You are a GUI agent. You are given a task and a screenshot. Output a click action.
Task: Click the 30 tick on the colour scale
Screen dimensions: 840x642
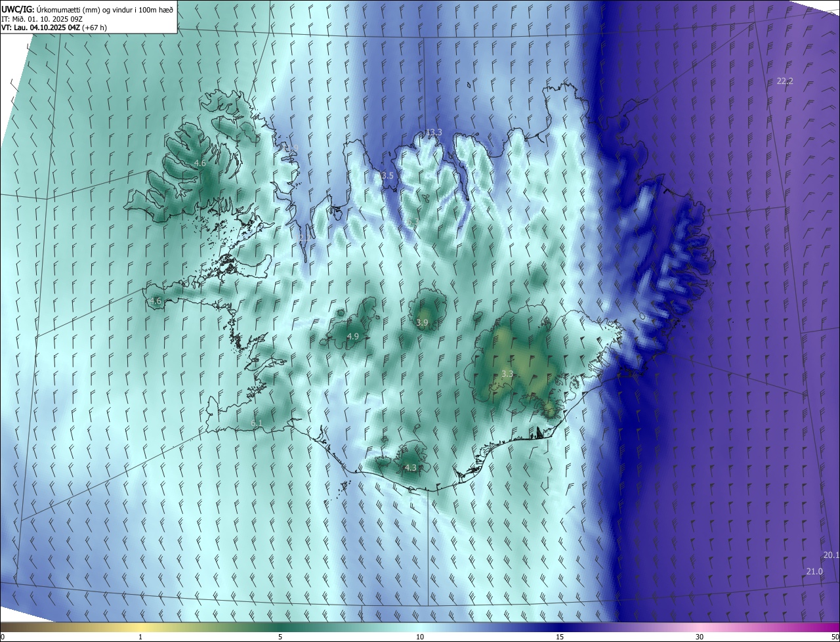700,637
